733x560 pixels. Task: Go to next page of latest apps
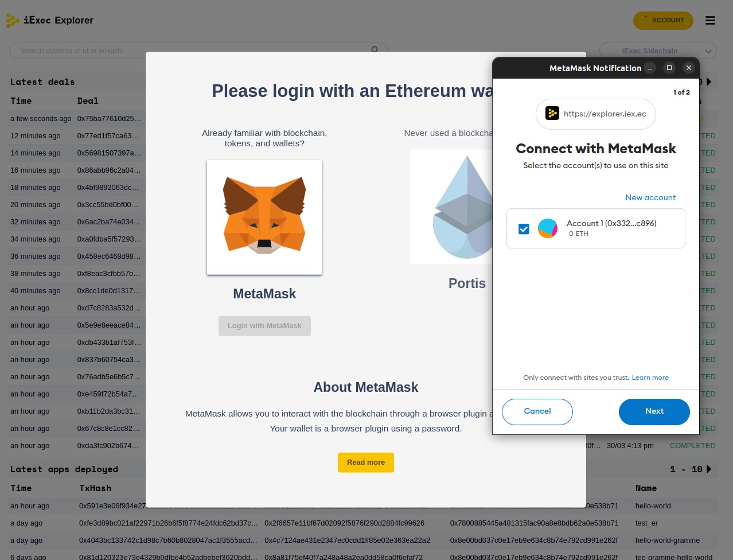pyautogui.click(x=709, y=469)
